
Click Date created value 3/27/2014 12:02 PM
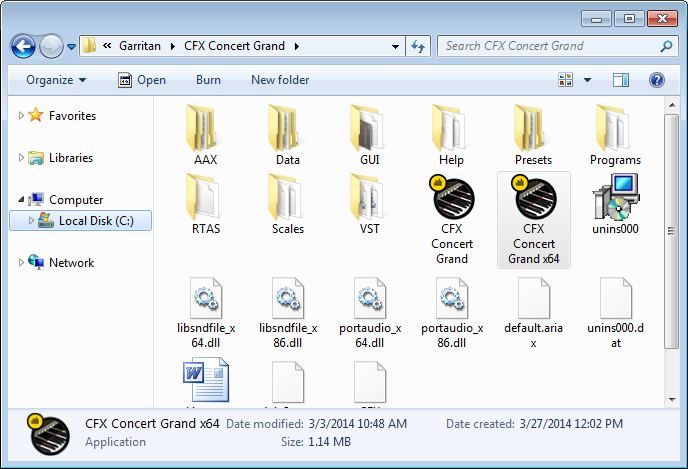point(571,424)
